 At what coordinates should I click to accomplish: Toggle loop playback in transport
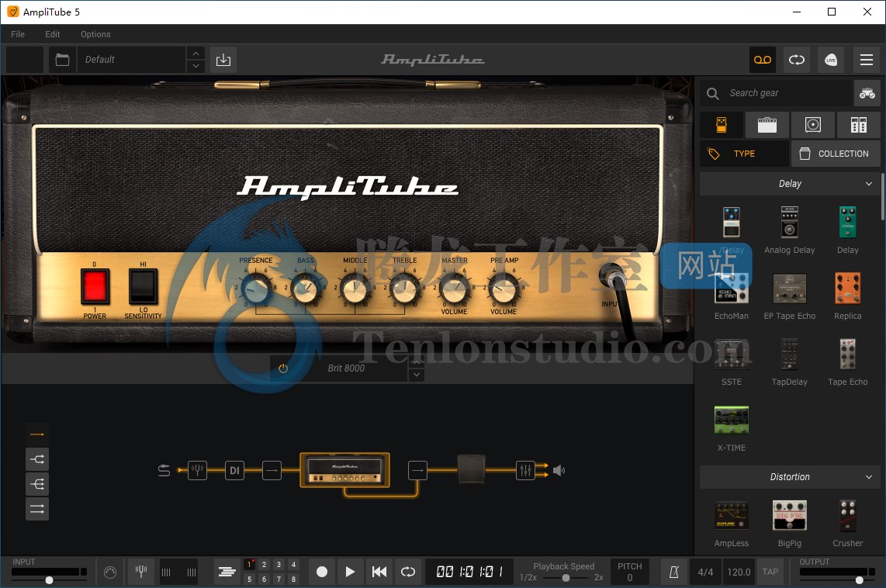(x=408, y=572)
